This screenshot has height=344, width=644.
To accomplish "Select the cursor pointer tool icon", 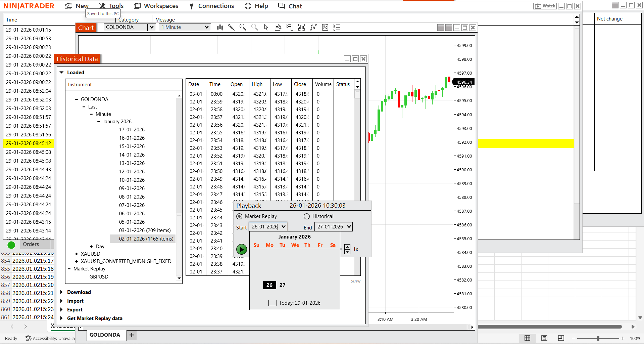I will [x=266, y=27].
